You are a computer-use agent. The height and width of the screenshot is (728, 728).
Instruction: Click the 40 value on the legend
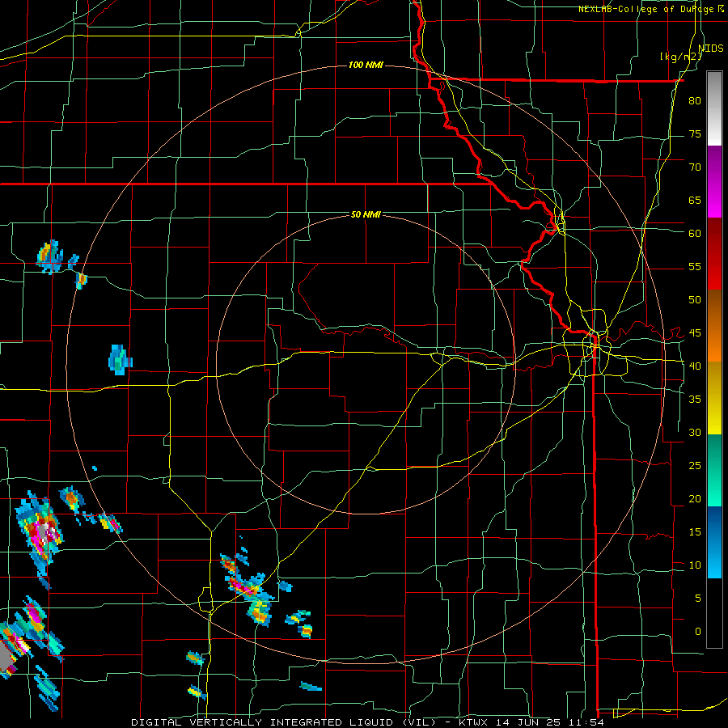click(695, 366)
